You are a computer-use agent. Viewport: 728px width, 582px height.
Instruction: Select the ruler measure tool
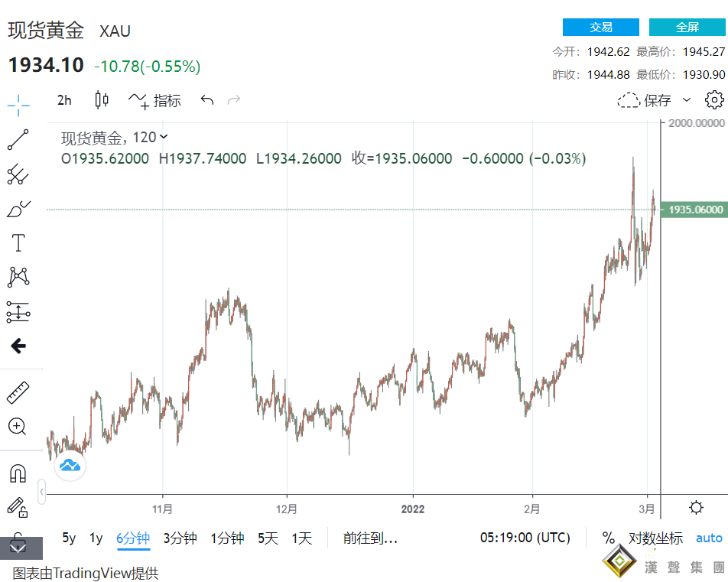point(18,393)
